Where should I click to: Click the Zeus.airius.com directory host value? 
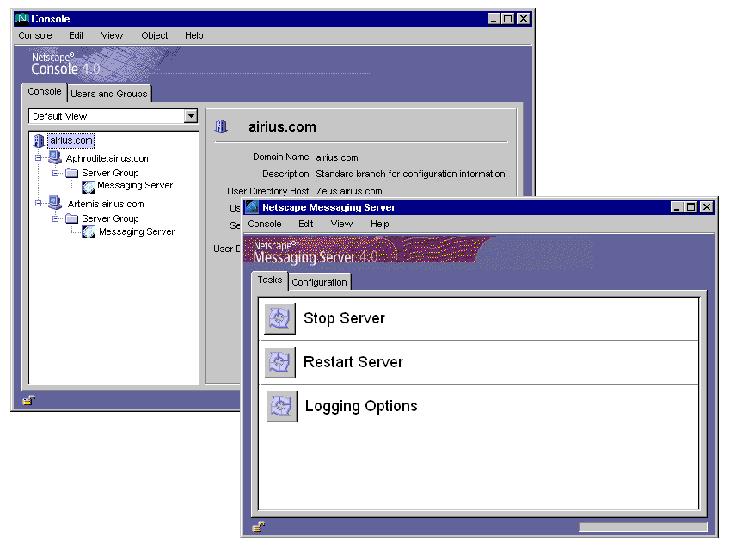[349, 191]
